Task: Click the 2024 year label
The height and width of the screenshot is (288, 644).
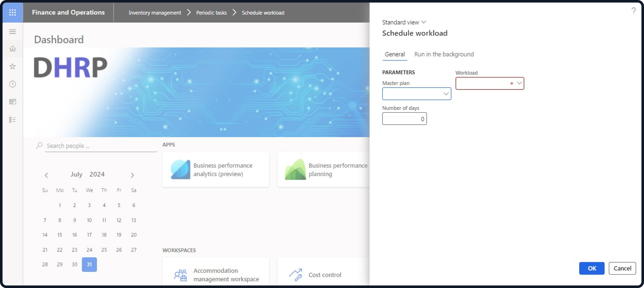Action: [x=97, y=174]
